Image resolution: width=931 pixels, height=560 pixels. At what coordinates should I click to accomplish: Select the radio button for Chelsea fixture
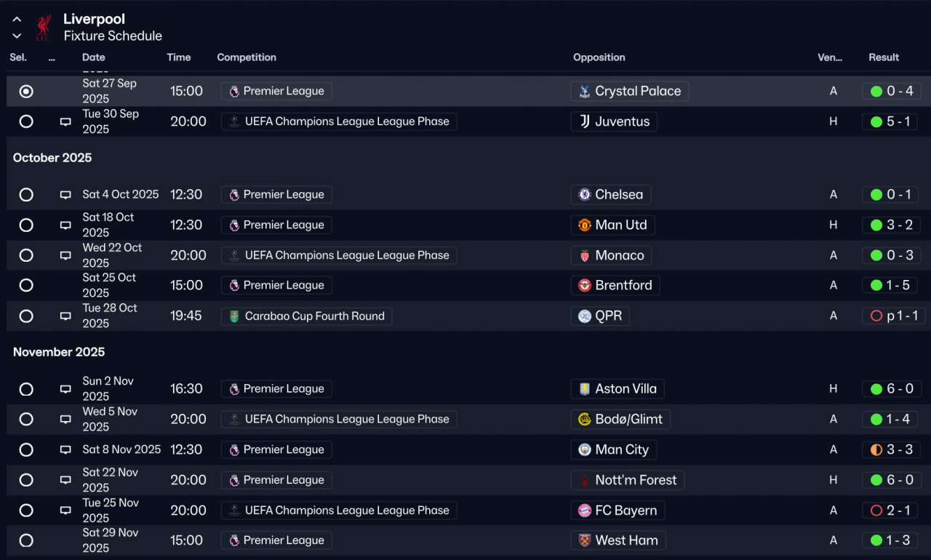click(26, 195)
